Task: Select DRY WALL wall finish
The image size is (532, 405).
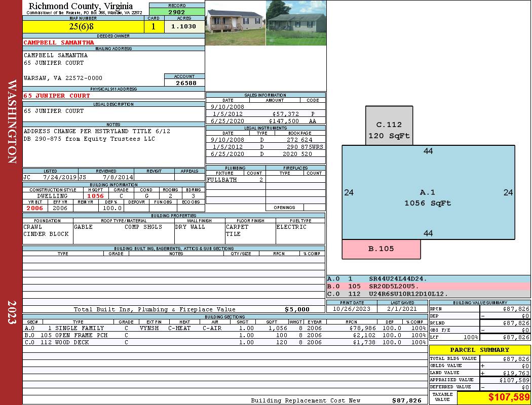Action: 190,227
